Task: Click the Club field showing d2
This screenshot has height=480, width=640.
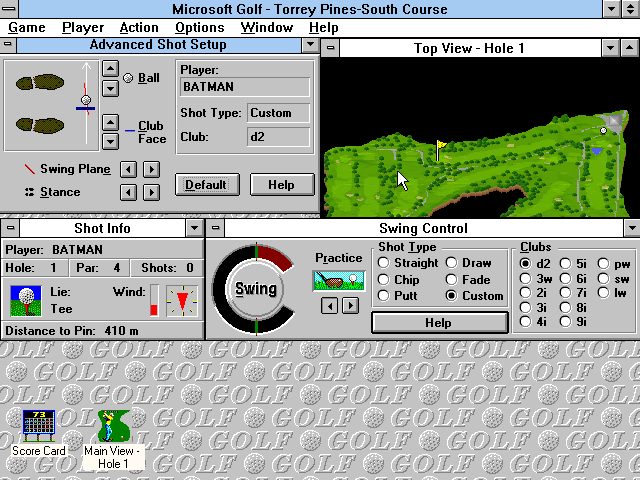Action: [278, 137]
